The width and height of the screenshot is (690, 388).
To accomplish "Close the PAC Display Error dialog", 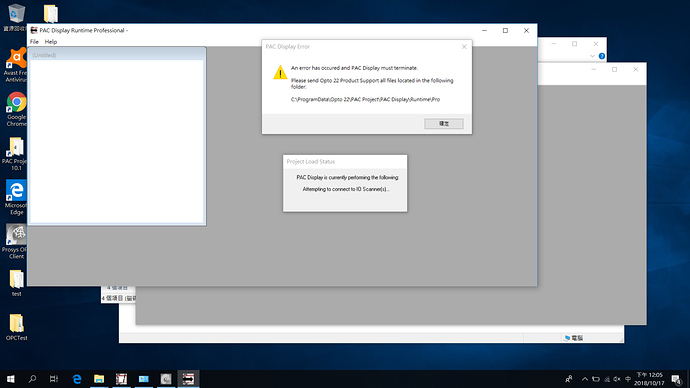I will click(464, 47).
